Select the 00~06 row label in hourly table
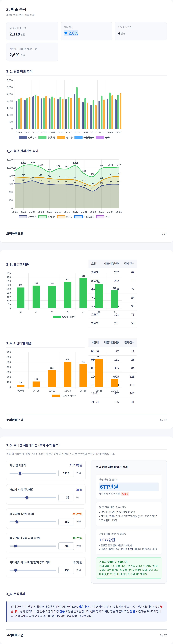Image resolution: width=173 pixels, height=644 pixels. (95, 351)
